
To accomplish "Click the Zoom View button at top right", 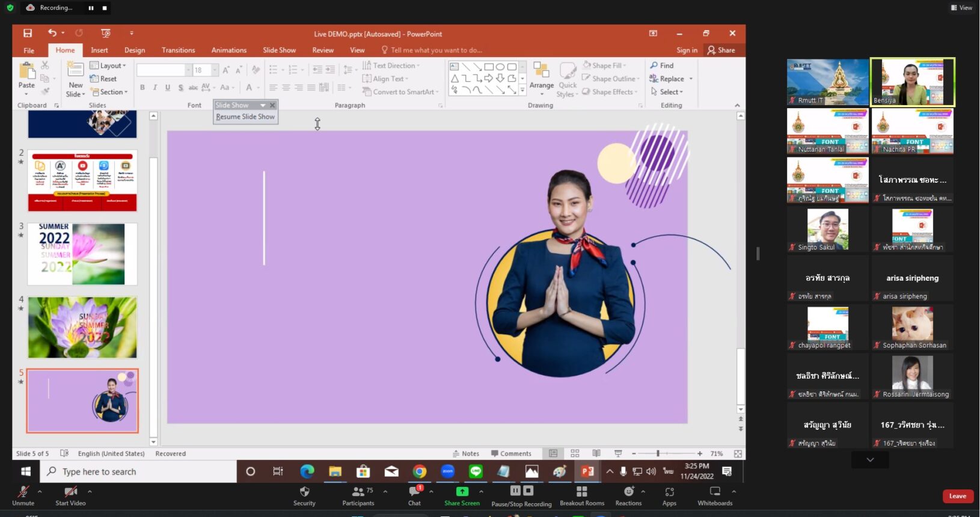I will pyautogui.click(x=962, y=8).
